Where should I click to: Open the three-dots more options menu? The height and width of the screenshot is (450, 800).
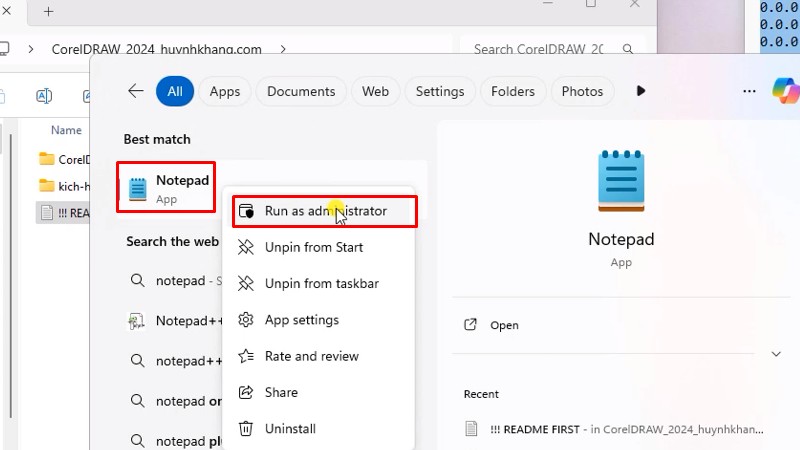(749, 91)
